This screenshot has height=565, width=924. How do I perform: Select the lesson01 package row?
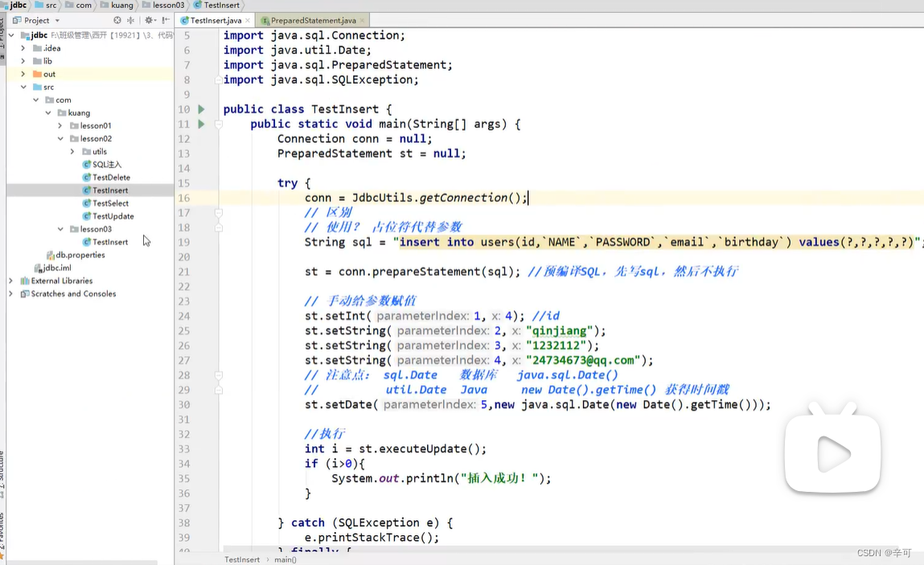90,126
